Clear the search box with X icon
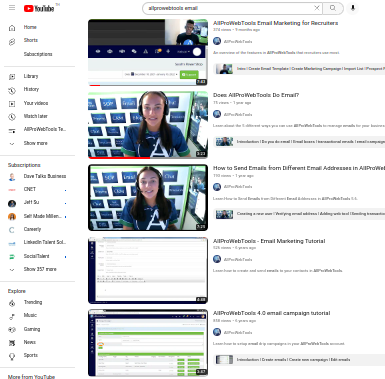Image resolution: width=385 pixels, height=379 pixels. [x=317, y=8]
